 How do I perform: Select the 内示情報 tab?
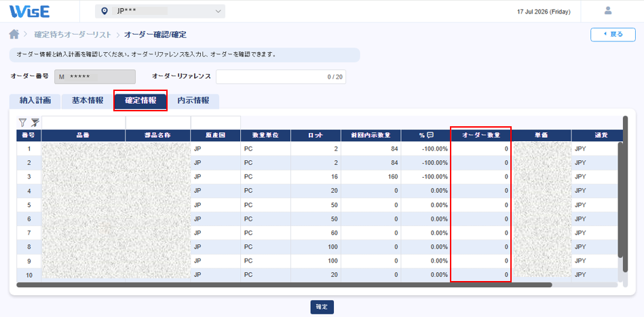pos(193,101)
